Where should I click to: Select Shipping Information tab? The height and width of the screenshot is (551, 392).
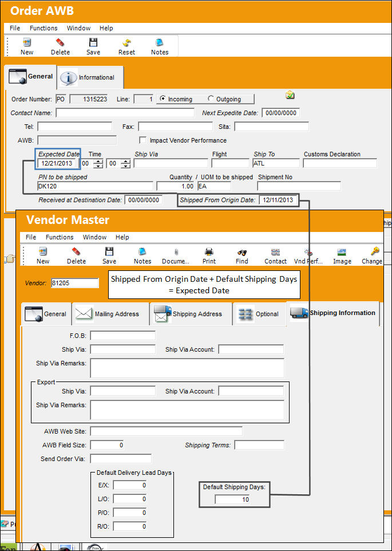(x=332, y=313)
